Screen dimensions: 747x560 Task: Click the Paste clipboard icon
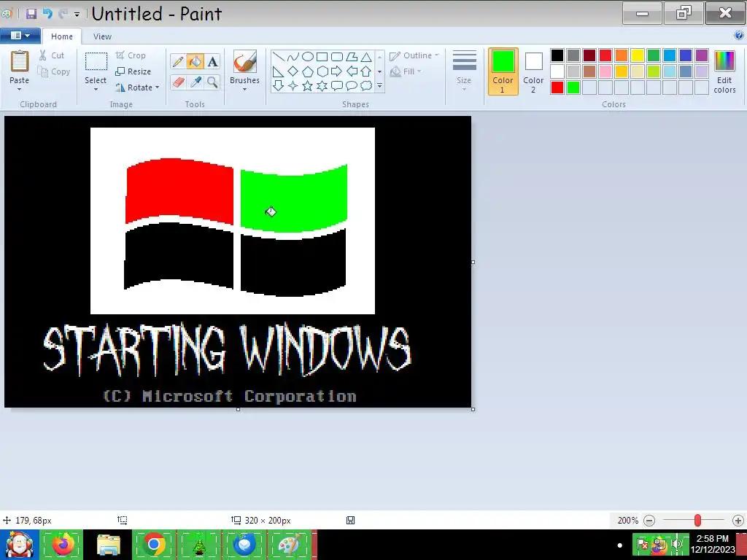tap(20, 62)
